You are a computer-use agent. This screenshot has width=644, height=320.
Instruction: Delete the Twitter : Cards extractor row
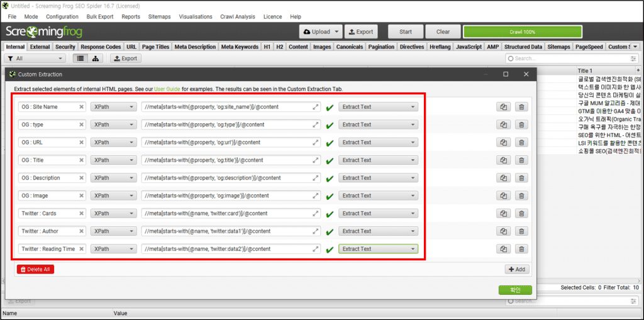pos(521,213)
